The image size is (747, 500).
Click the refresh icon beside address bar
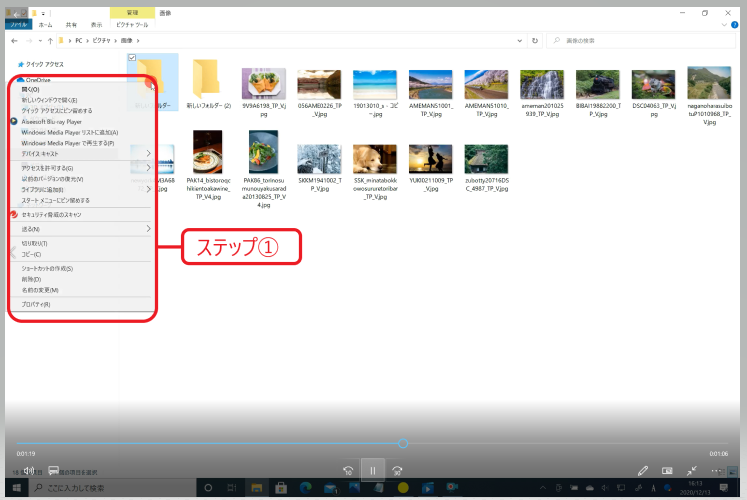(537, 41)
